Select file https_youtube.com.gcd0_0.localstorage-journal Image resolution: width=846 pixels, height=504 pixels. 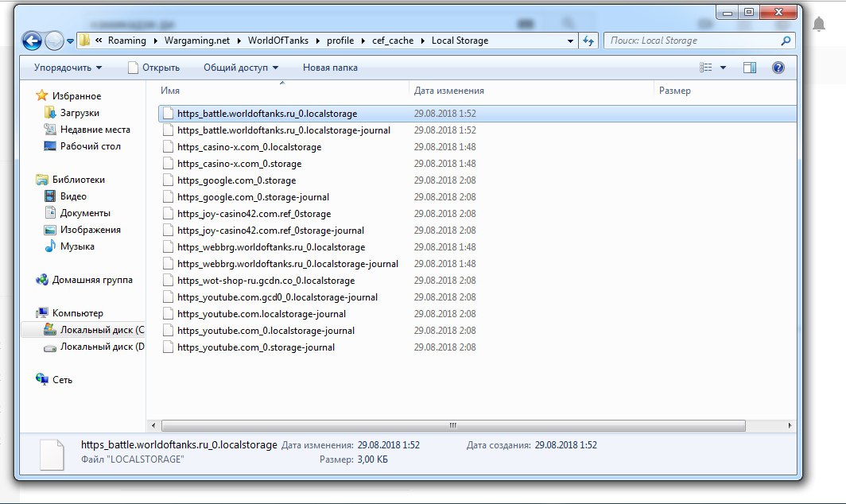pyautogui.click(x=277, y=298)
